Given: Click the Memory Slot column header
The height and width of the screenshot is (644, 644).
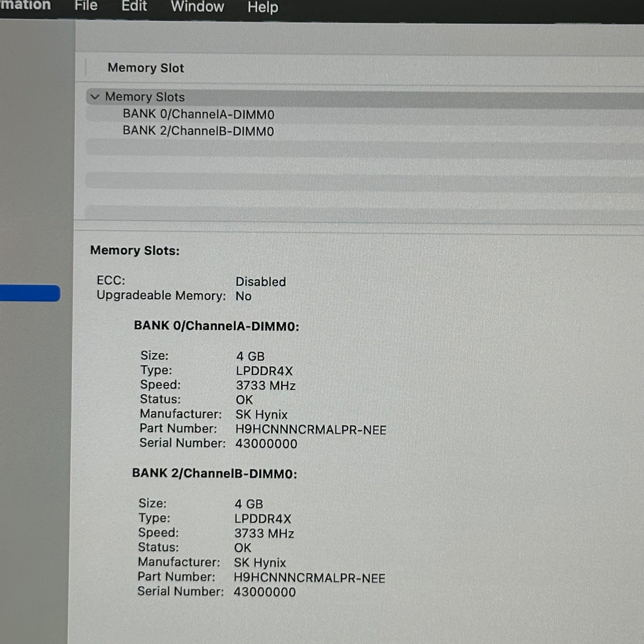Looking at the screenshot, I should pos(146,68).
